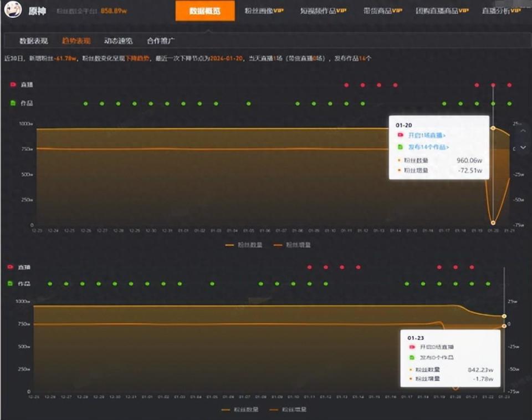Toggle 粉丝数量 legend in bottom chart
Viewport: 532px width, 420px height.
tap(239, 409)
